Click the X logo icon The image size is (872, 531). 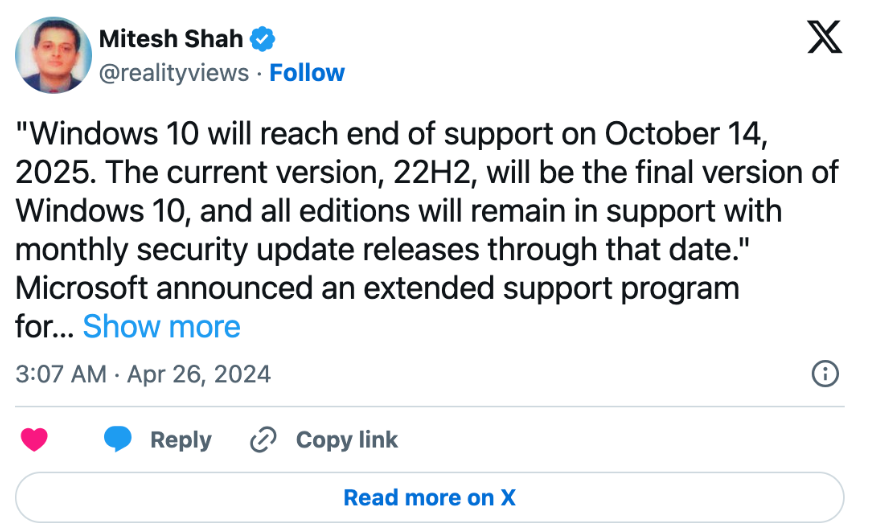click(x=823, y=37)
